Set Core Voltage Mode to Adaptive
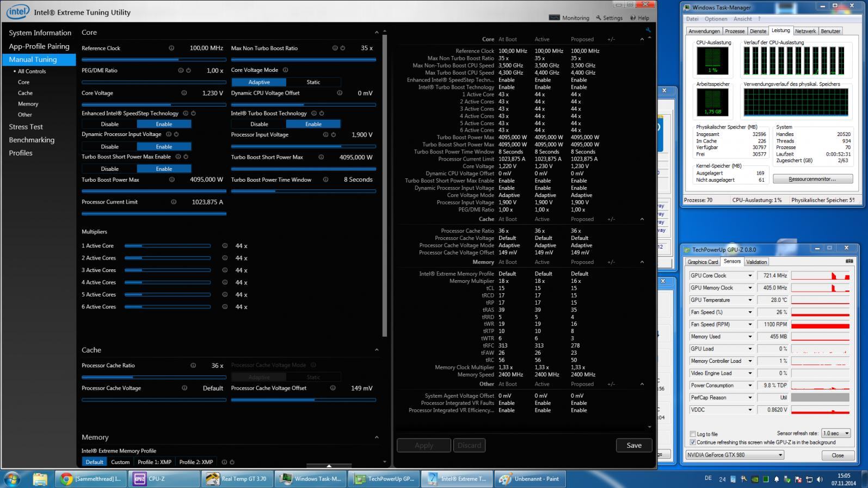 click(259, 82)
